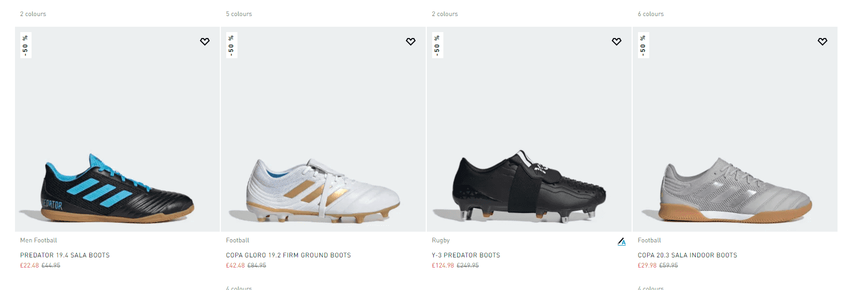Click the Predator 19.4 Sala Boots title

click(65, 255)
